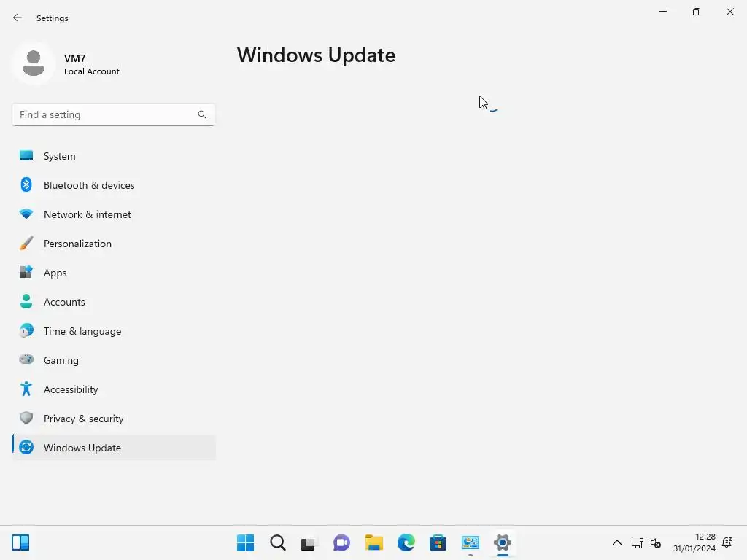747x560 pixels.
Task: Open the network status tray icon
Action: click(638, 542)
